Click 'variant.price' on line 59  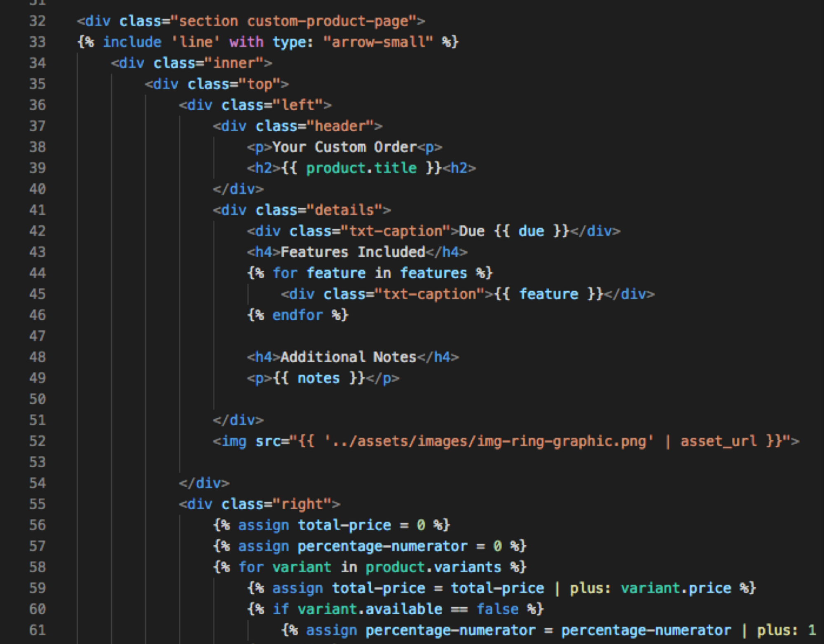point(676,588)
